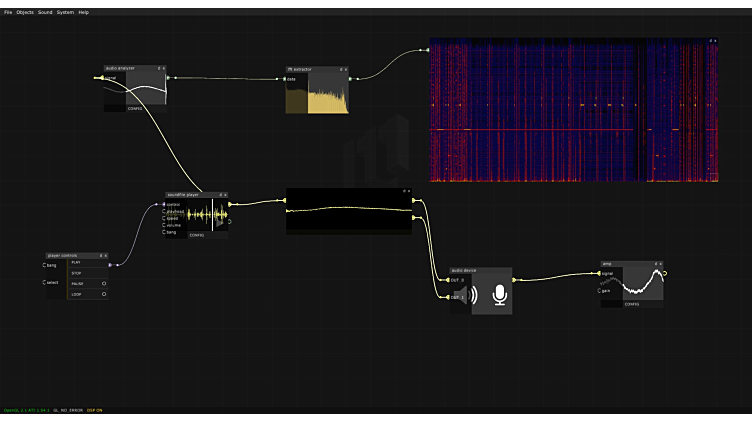Open the Objects menu
Viewport: 752px width, 423px height.
25,12
